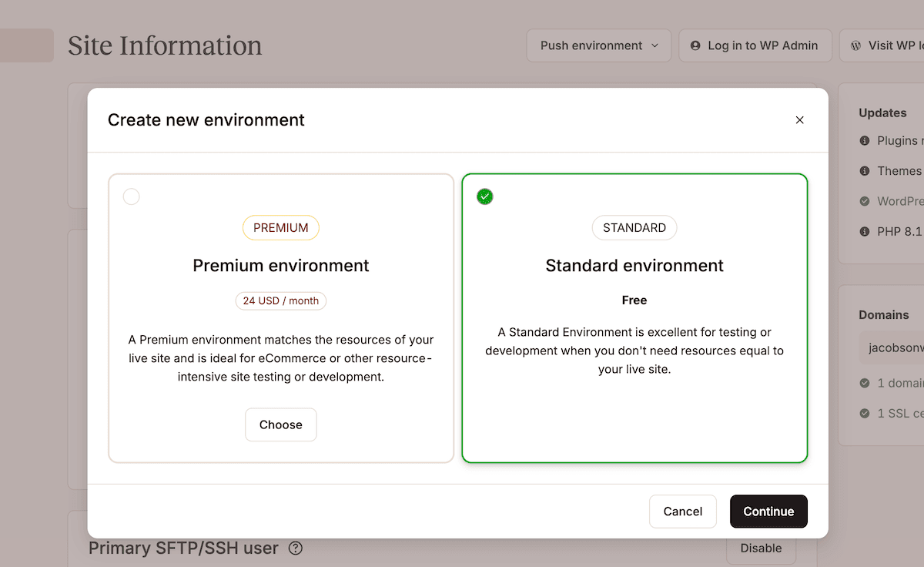
Task: Click the Site Information page heading
Action: [x=165, y=45]
